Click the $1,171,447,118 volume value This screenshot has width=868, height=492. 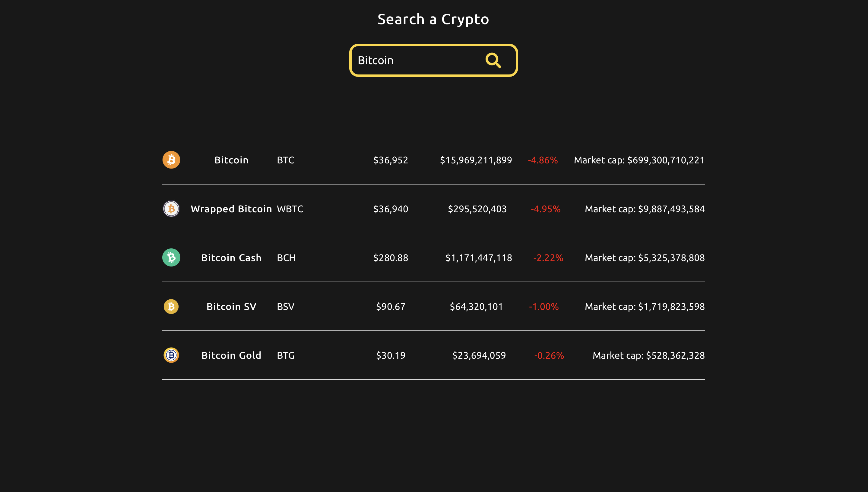pyautogui.click(x=479, y=258)
